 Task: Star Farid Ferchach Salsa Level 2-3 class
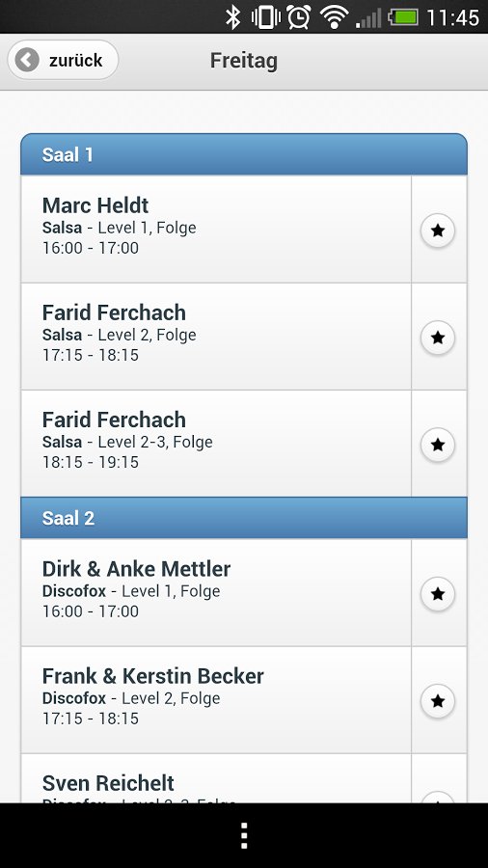coord(438,444)
